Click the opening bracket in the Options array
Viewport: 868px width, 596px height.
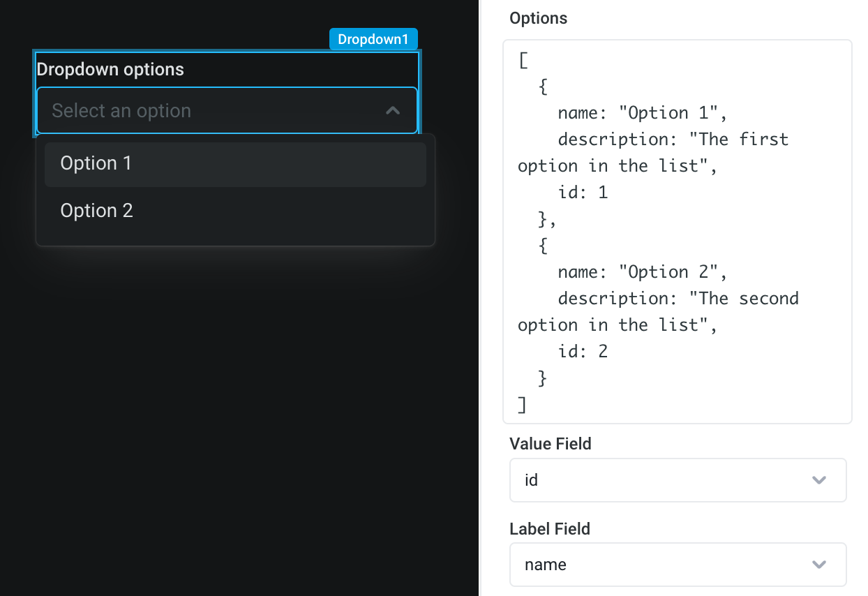point(521,60)
